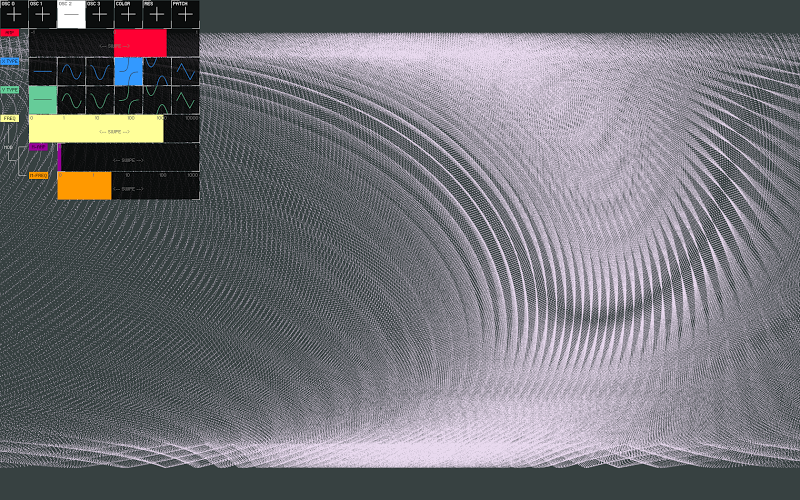Viewport: 800px width, 500px height.
Task: Click the blue X TYPE label
Action: 10,61
